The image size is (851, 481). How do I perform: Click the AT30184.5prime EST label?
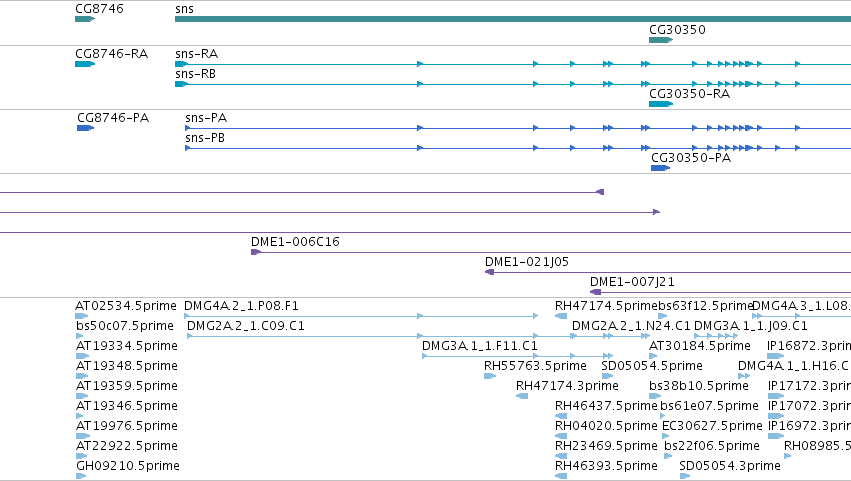tap(700, 346)
